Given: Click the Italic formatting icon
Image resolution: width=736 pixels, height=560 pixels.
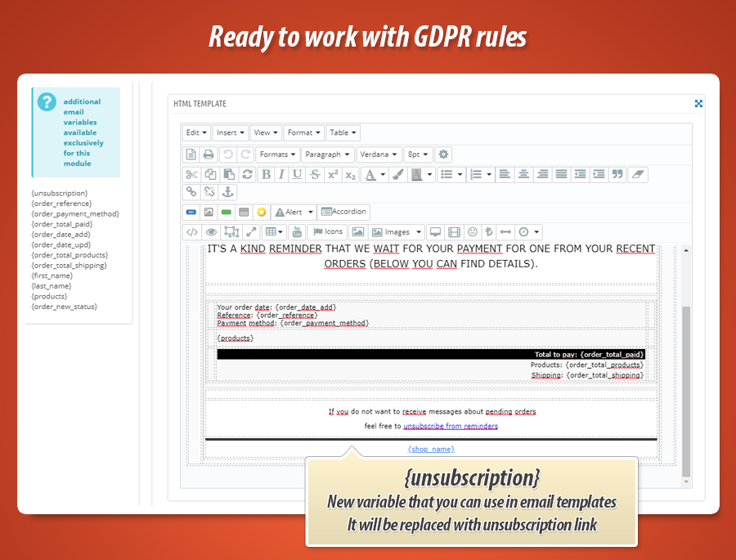Looking at the screenshot, I should (x=281, y=174).
